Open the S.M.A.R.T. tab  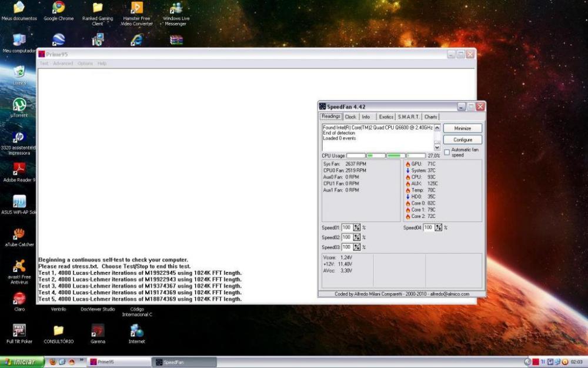pos(408,117)
